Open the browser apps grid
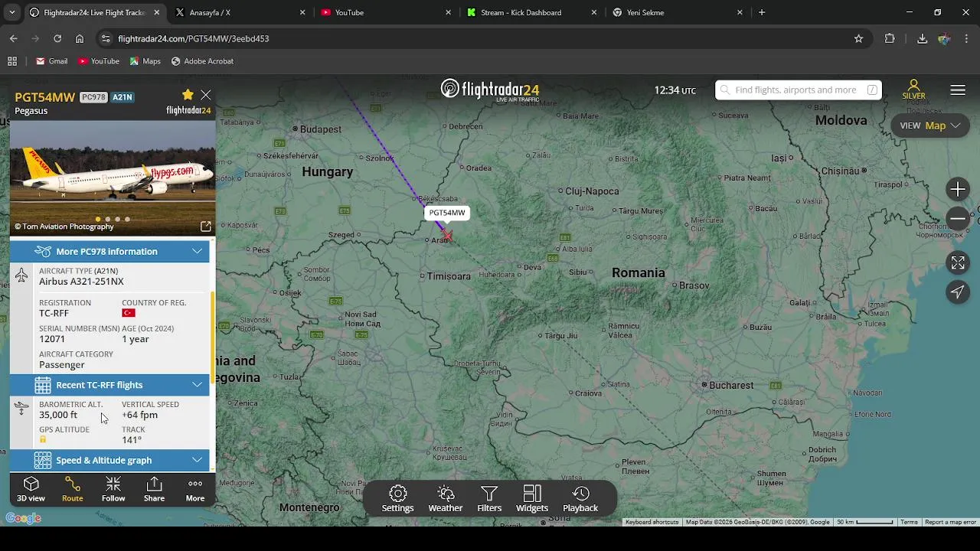 pyautogui.click(x=12, y=61)
